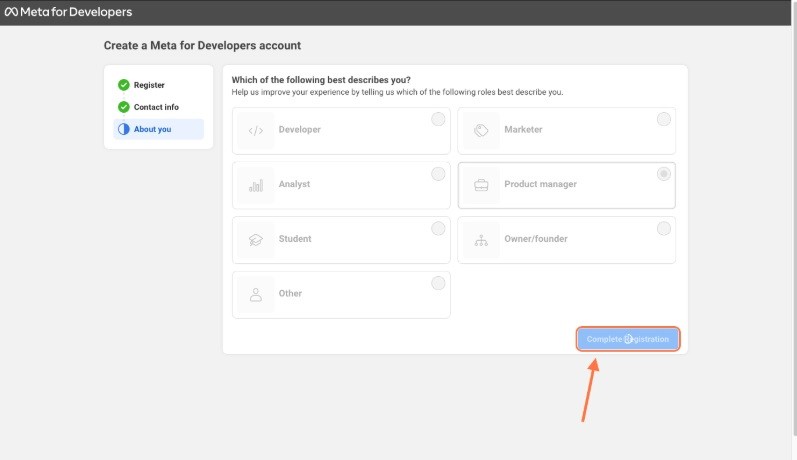This screenshot has height=460, width=797.
Task: Click the green check next to Register
Action: pyautogui.click(x=124, y=85)
